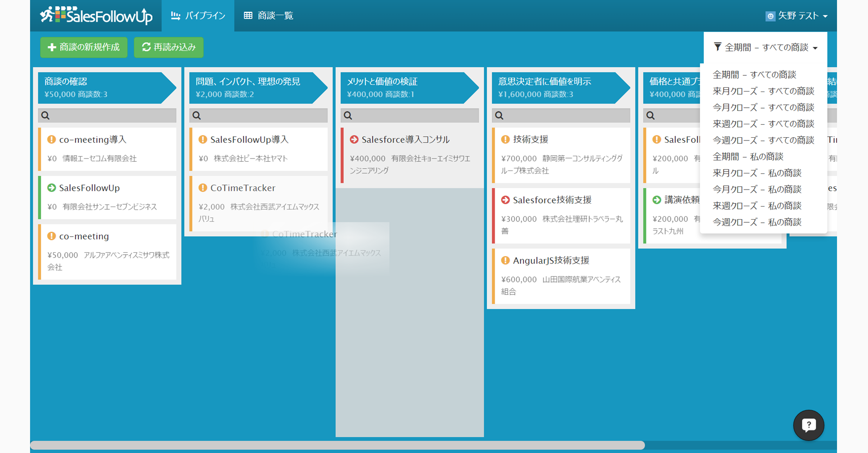Open the 矢野 テスト user dropdown
This screenshot has height=453, width=868.
(796, 16)
